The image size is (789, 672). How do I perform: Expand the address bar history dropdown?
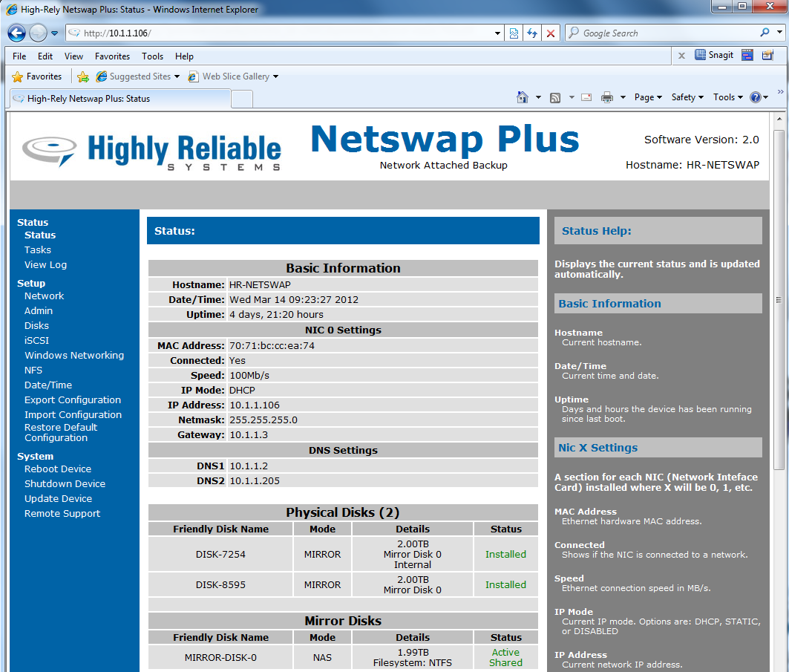pyautogui.click(x=497, y=33)
